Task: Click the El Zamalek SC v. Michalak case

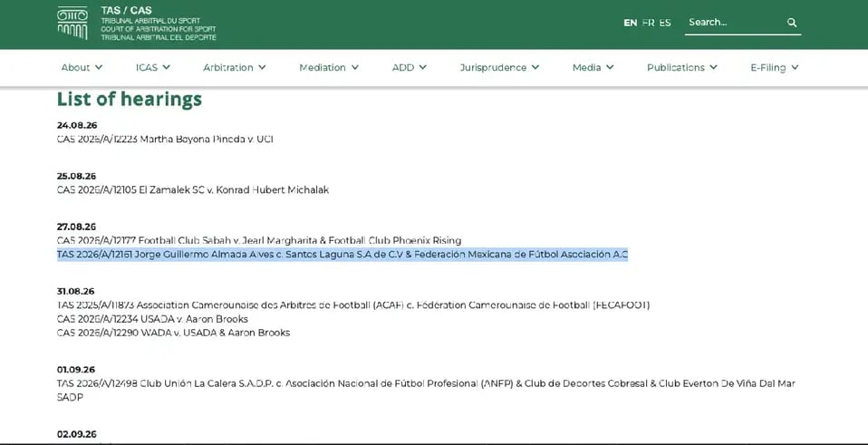Action: click(x=193, y=190)
